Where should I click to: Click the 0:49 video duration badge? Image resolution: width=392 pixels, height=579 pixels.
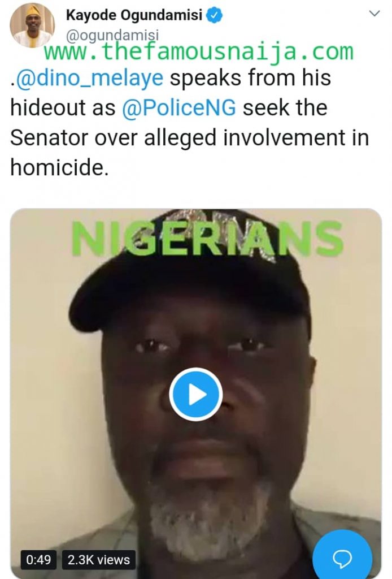click(x=39, y=560)
